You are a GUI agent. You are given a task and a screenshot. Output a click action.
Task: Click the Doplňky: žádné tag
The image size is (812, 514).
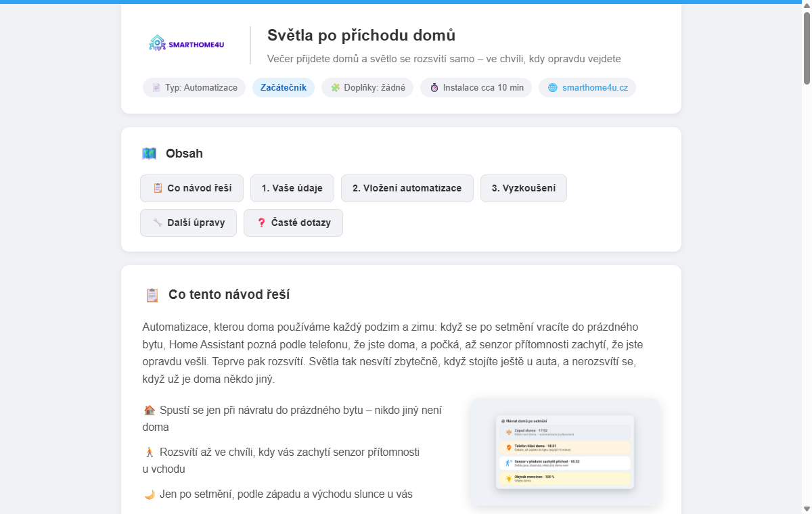click(367, 87)
